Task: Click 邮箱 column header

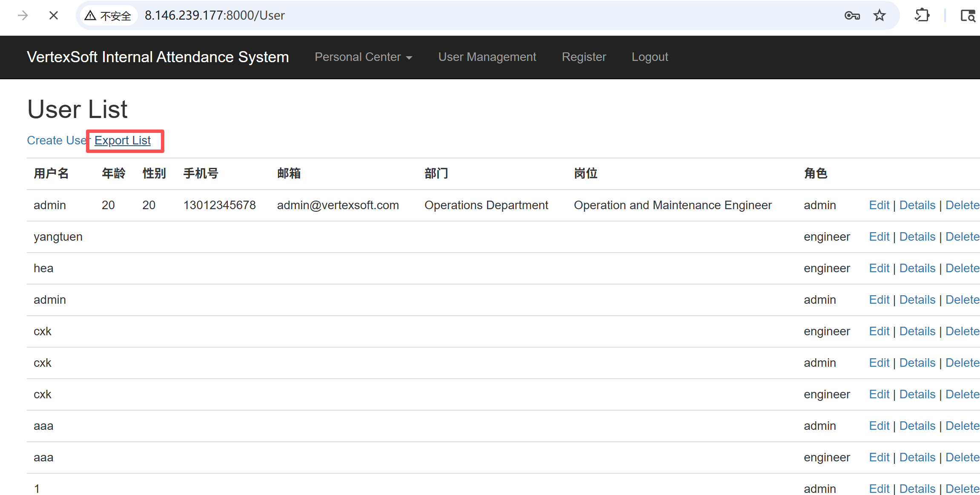Action: point(289,173)
